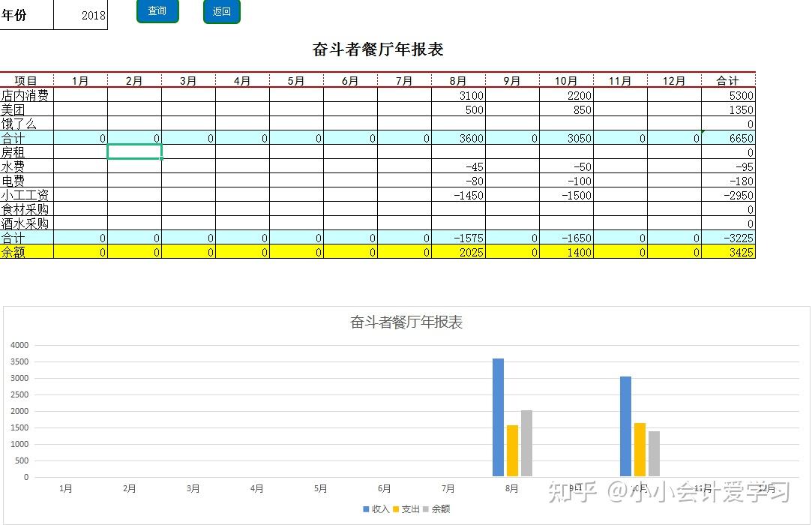Screen dimensions: 812x525
Task: Click the 查询 query button
Action: (157, 11)
